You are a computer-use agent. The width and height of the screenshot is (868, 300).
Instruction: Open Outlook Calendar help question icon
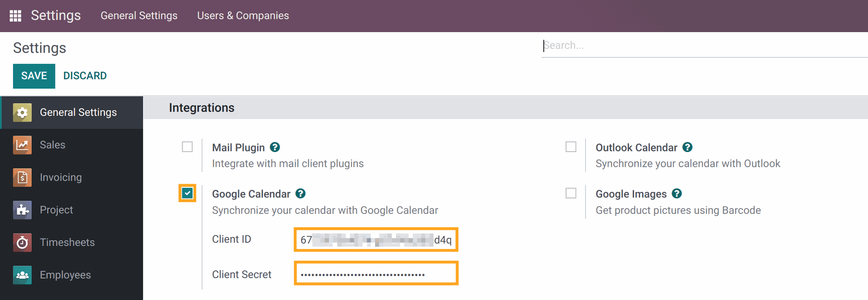[688, 148]
